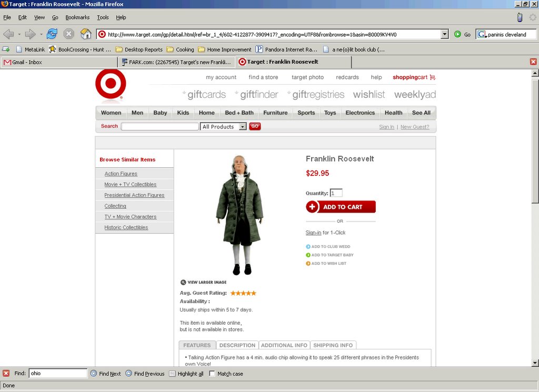539x392 pixels.
Task: Open the Electronics category
Action: pos(360,113)
